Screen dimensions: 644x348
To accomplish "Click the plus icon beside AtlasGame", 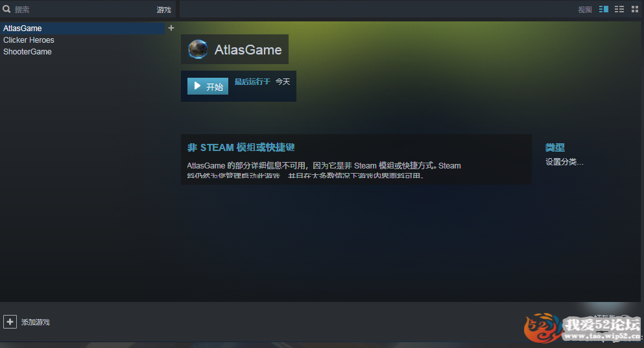I will tap(171, 28).
